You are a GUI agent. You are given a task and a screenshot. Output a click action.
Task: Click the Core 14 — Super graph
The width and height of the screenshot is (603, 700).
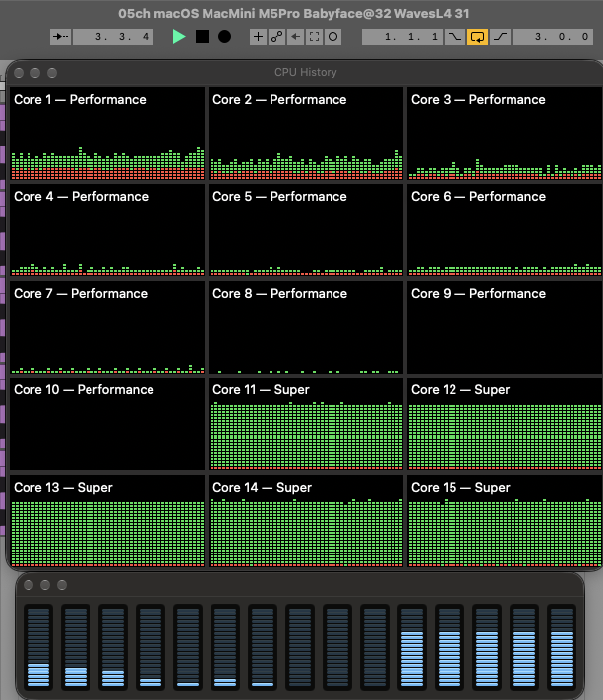pyautogui.click(x=306, y=521)
